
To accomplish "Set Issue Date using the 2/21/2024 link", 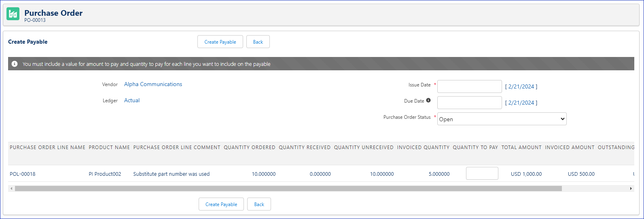I will pyautogui.click(x=521, y=87).
